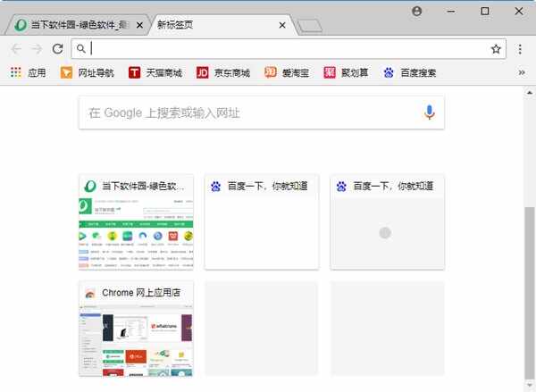The width and height of the screenshot is (536, 392).
Task: Open a new tab with the new-tab button
Action: click(309, 26)
